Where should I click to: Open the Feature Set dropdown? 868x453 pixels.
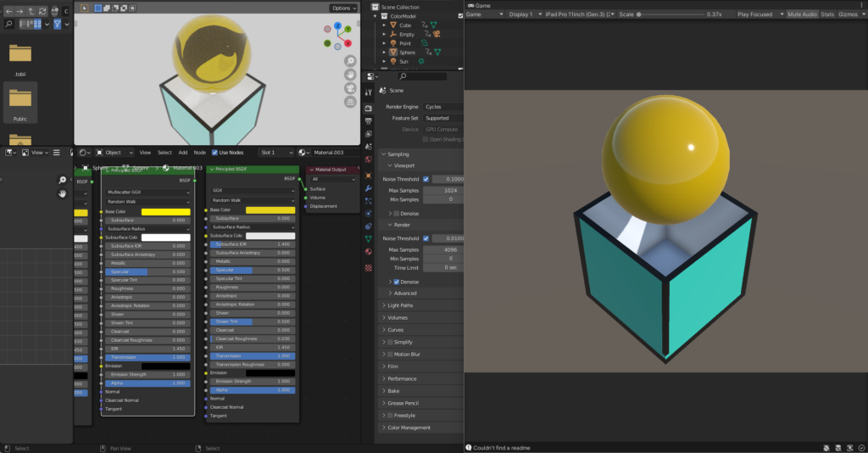[442, 118]
